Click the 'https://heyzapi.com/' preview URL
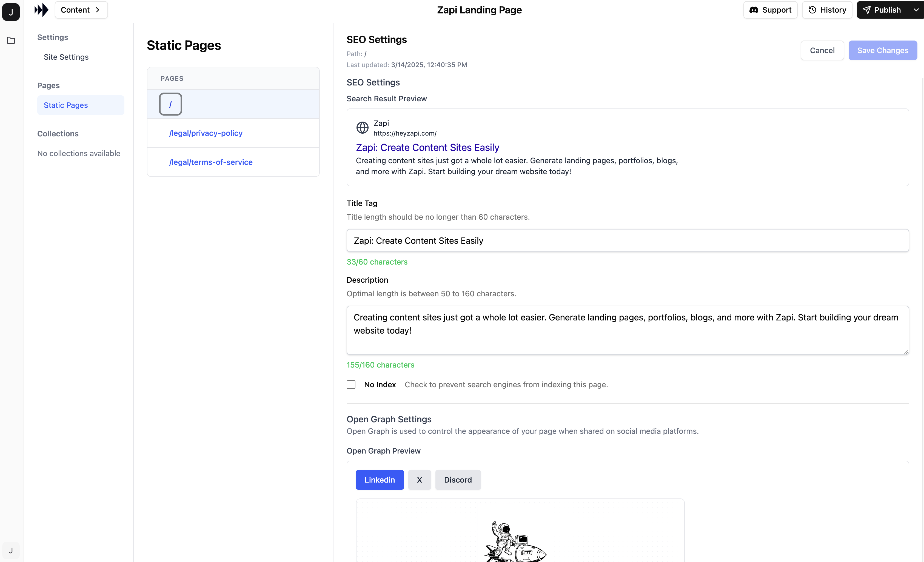Viewport: 924px width, 562px height. coord(405,133)
